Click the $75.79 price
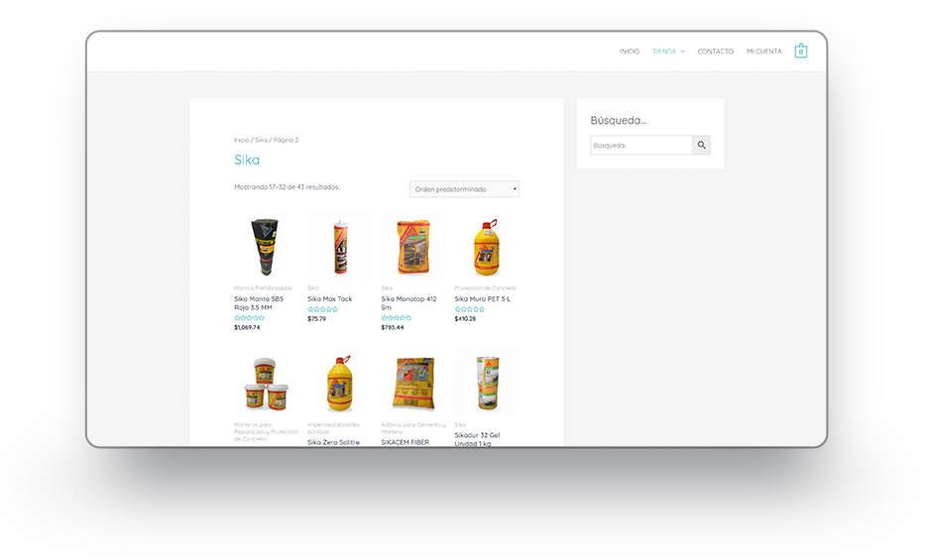927x560 pixels. (317, 319)
